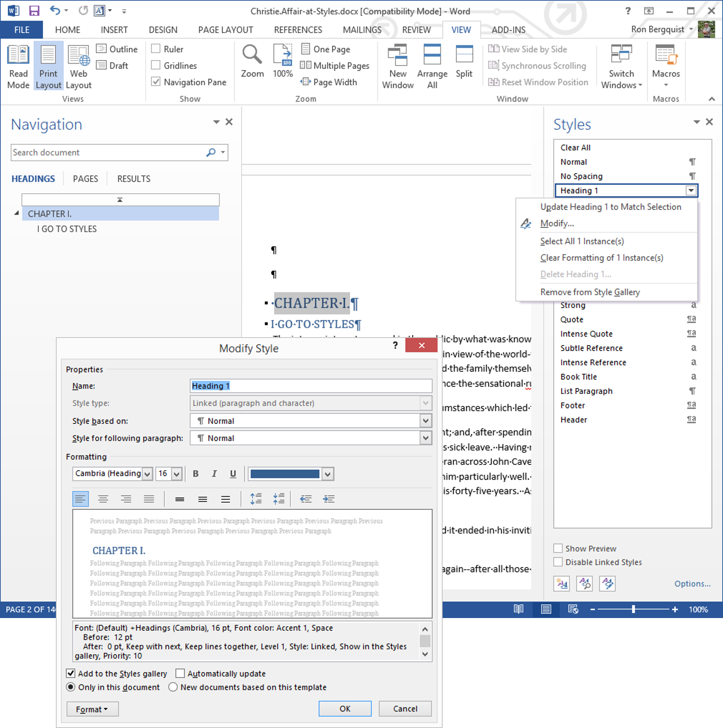Check the Automatically update option
Screen dimensions: 723x728
[181, 673]
